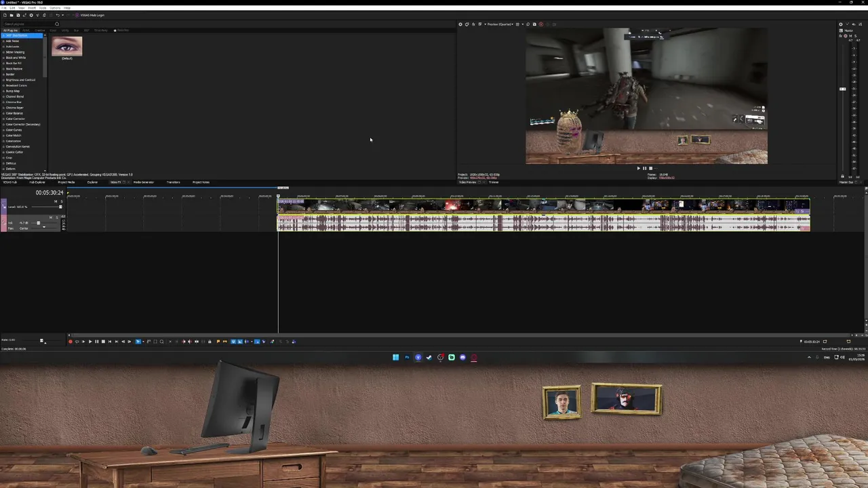The width and height of the screenshot is (868, 488).
Task: Click the audio event waveform on the timeline
Action: click(543, 223)
